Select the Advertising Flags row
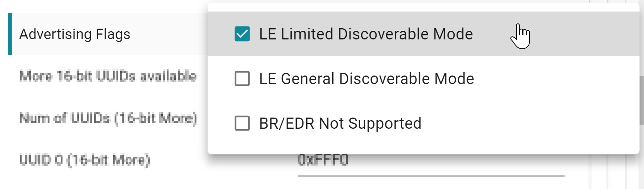This screenshot has height=189, width=644. click(75, 34)
